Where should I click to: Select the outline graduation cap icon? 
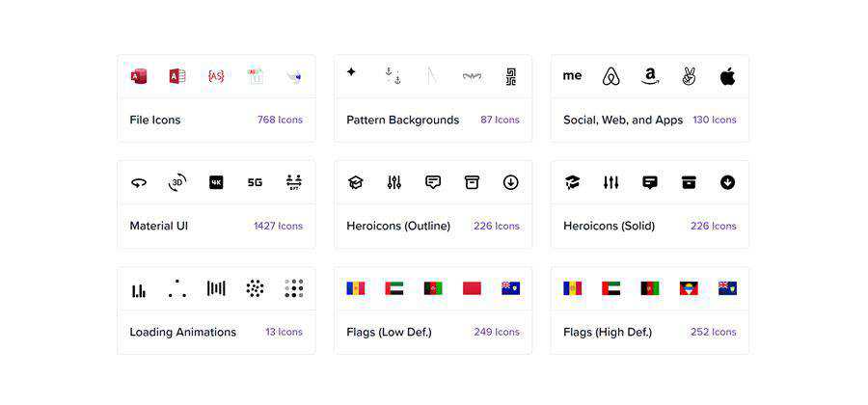356,182
